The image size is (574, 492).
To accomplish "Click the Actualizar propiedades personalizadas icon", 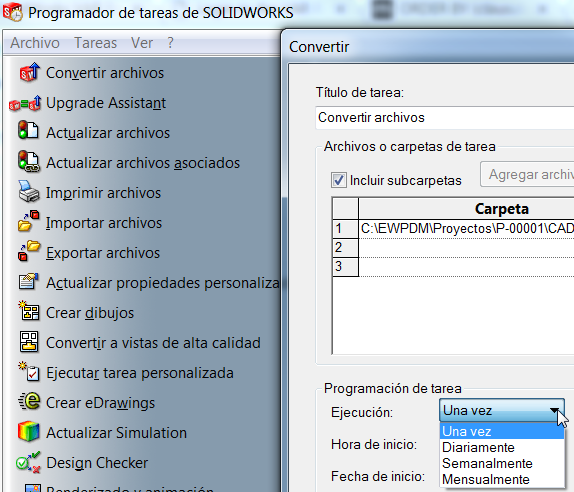I will 29,282.
